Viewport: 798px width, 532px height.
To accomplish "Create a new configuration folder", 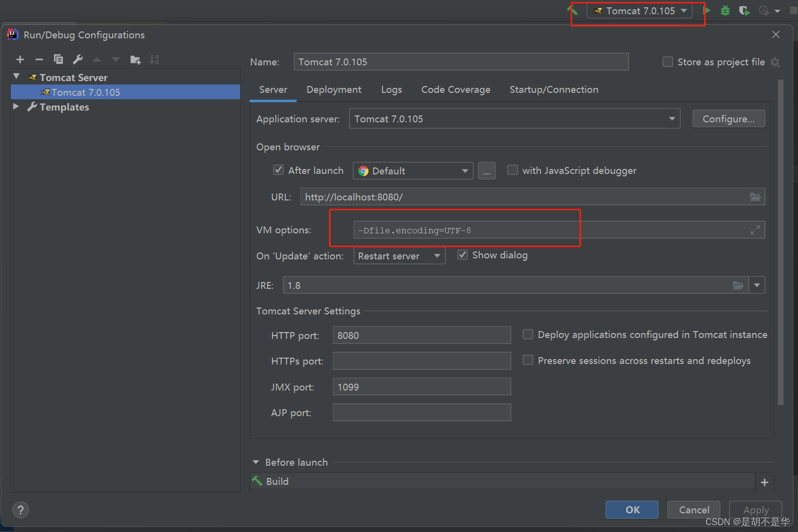I will 136,59.
